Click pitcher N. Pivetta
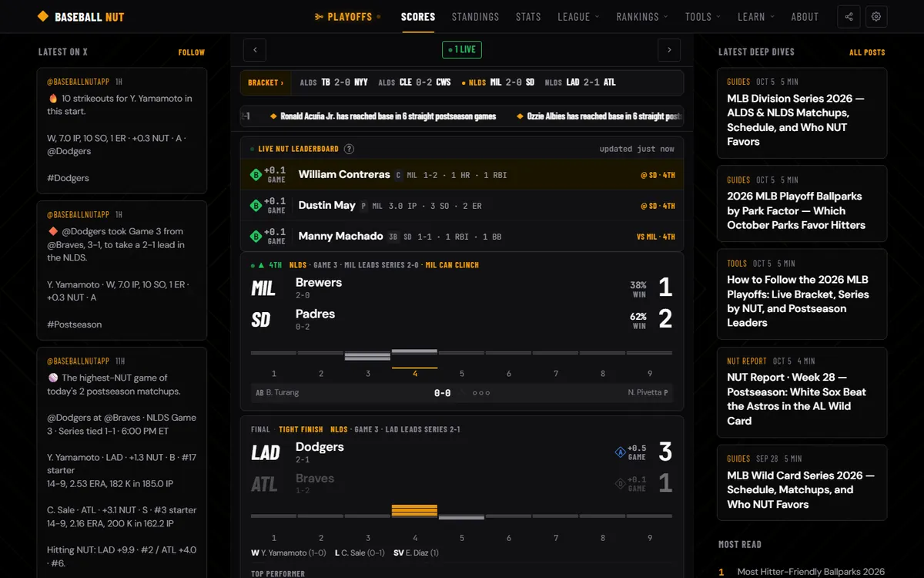This screenshot has height=578, width=924. [x=648, y=393]
